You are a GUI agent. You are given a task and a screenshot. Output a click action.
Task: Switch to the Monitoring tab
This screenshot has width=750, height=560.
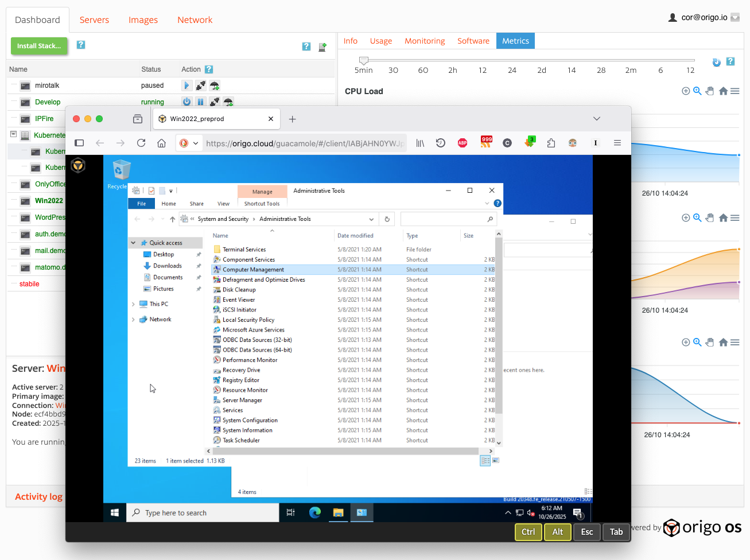pos(424,41)
